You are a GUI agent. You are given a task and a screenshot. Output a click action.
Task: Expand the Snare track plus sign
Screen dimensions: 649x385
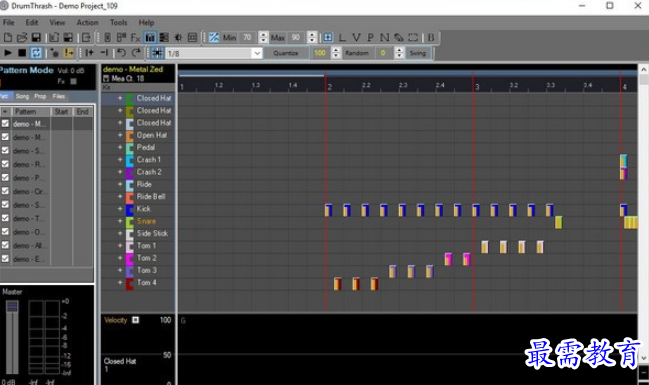[120, 221]
